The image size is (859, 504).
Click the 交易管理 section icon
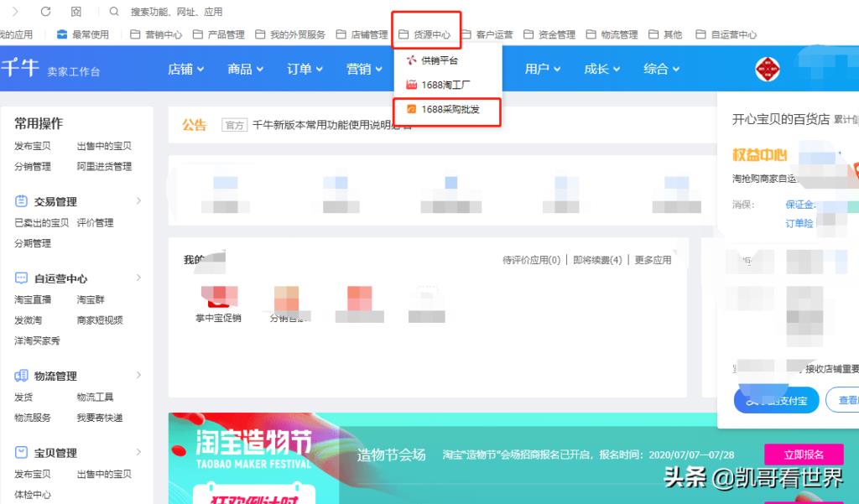21,201
